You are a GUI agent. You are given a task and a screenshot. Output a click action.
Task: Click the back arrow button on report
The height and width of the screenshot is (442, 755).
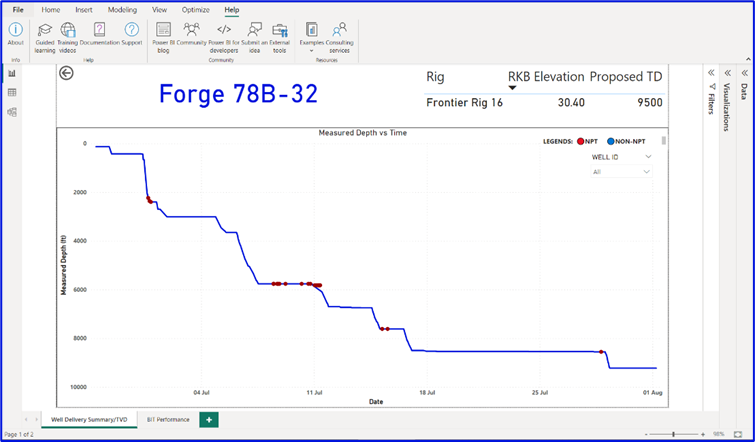67,73
